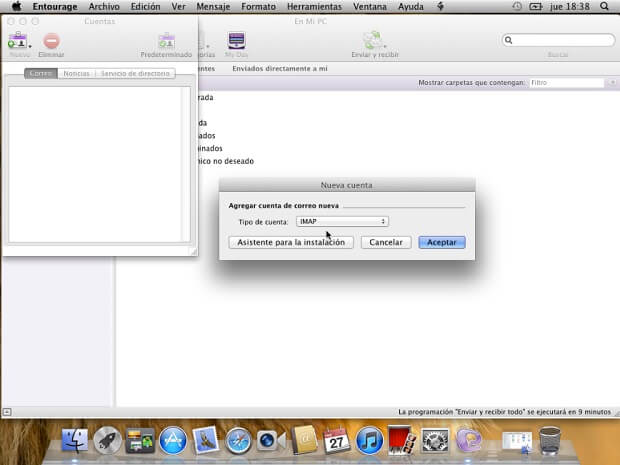
Task: Open Spotlight search in menu bar
Action: point(604,6)
